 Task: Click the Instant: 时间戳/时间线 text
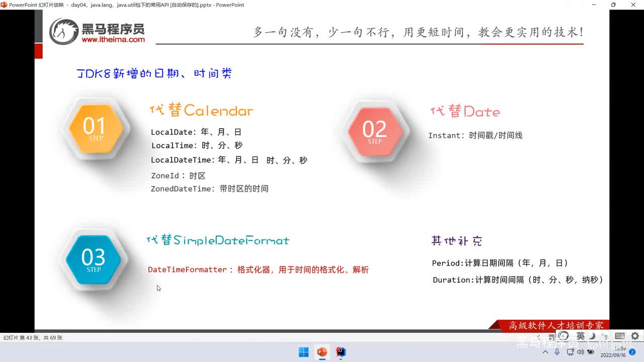click(475, 136)
